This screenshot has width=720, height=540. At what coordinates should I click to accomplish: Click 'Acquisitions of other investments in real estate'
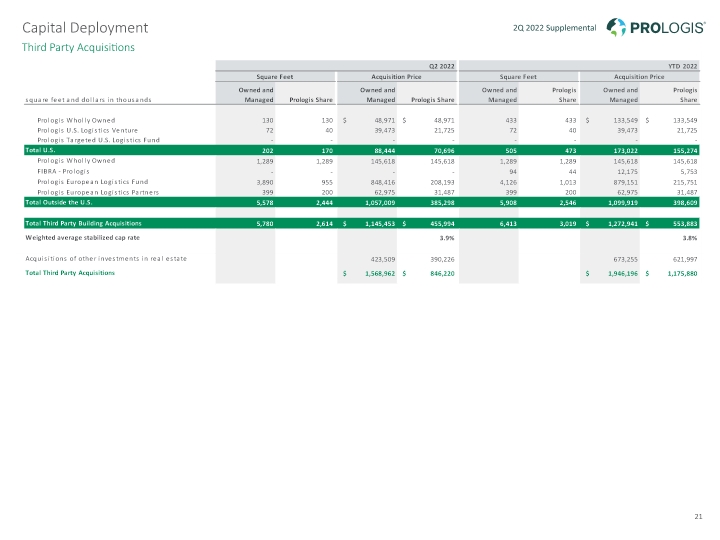coord(106,259)
